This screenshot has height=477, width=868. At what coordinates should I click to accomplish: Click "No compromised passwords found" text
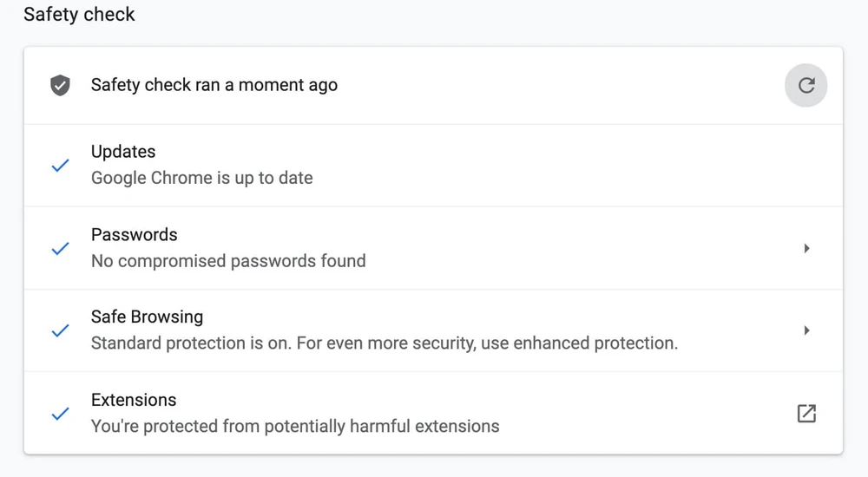click(228, 261)
